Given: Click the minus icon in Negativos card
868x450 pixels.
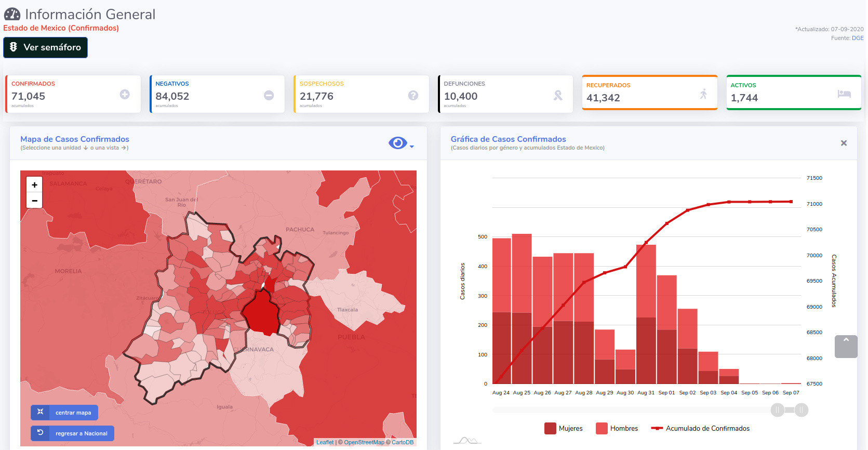Looking at the screenshot, I should [x=269, y=95].
